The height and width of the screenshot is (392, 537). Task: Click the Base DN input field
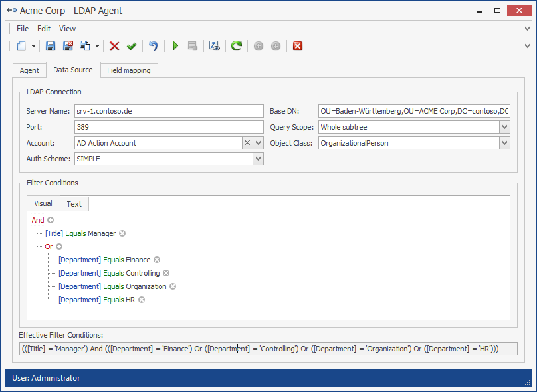(x=414, y=111)
